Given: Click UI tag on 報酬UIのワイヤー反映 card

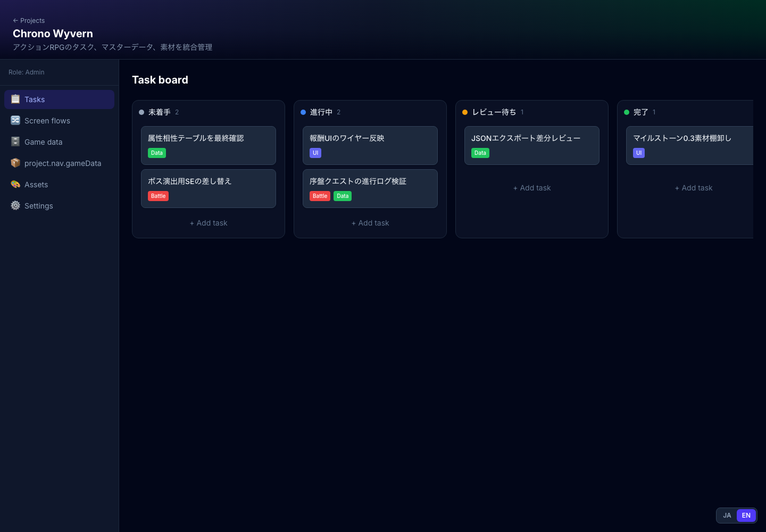Looking at the screenshot, I should (x=315, y=153).
